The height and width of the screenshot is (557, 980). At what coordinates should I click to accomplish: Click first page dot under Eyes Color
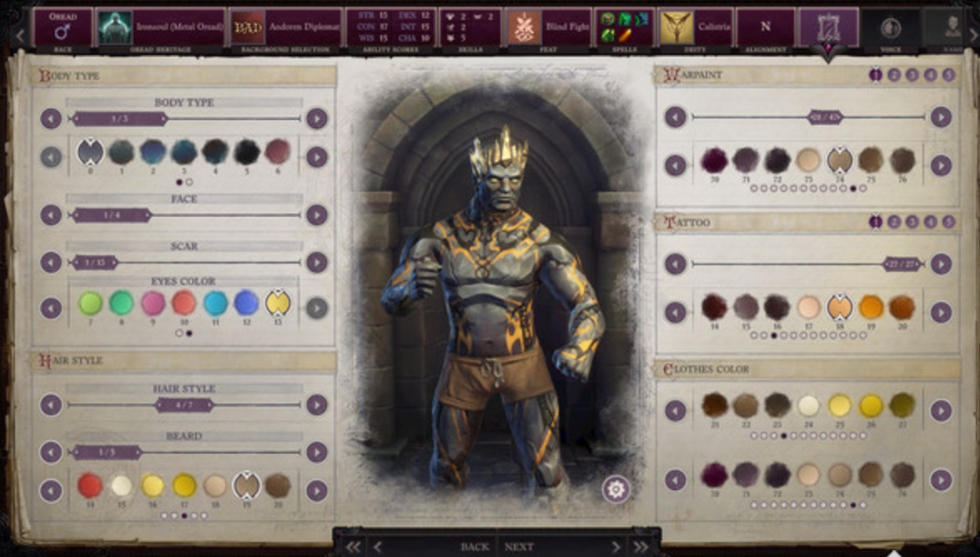[x=179, y=334]
